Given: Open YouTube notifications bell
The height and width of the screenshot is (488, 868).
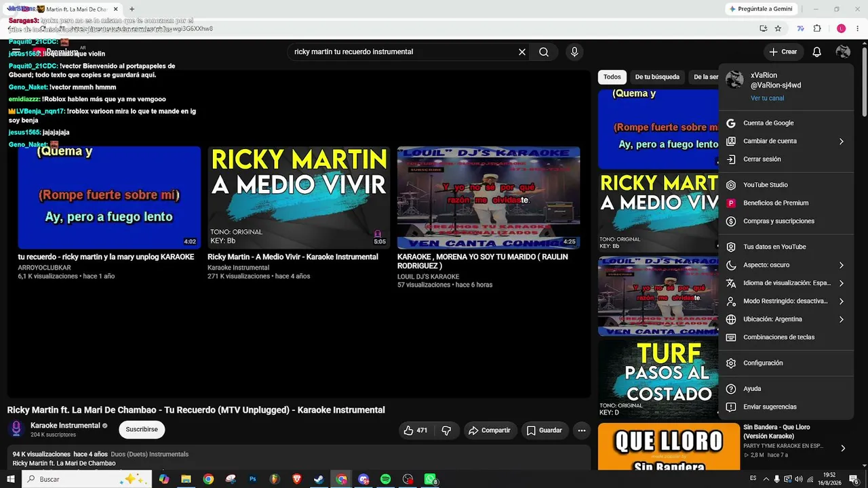Looking at the screenshot, I should click(x=817, y=52).
